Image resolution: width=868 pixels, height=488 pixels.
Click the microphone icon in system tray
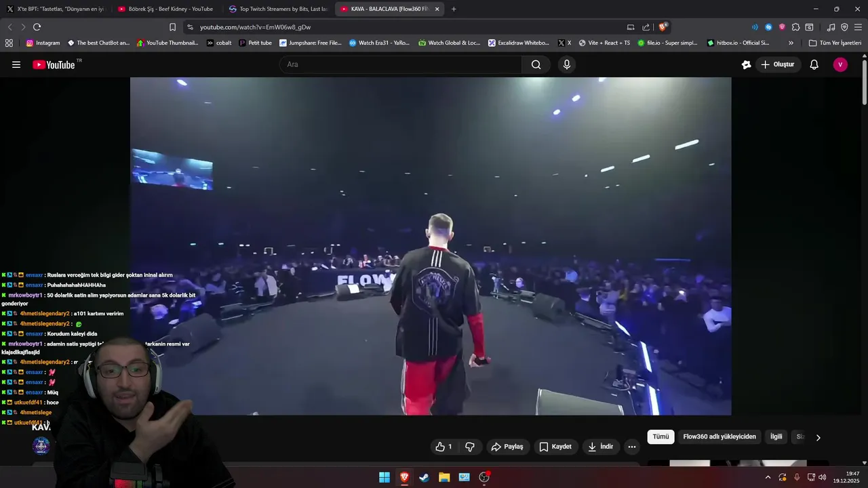[x=797, y=477]
